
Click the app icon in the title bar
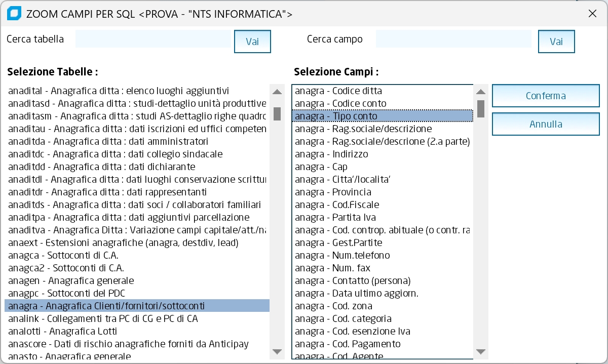point(14,14)
